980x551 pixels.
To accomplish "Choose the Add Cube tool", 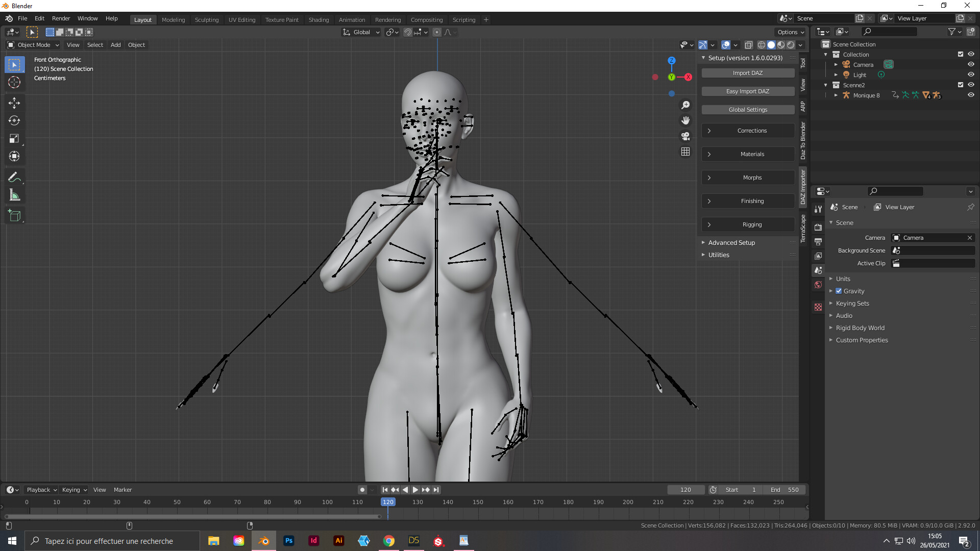I will pos(14,216).
